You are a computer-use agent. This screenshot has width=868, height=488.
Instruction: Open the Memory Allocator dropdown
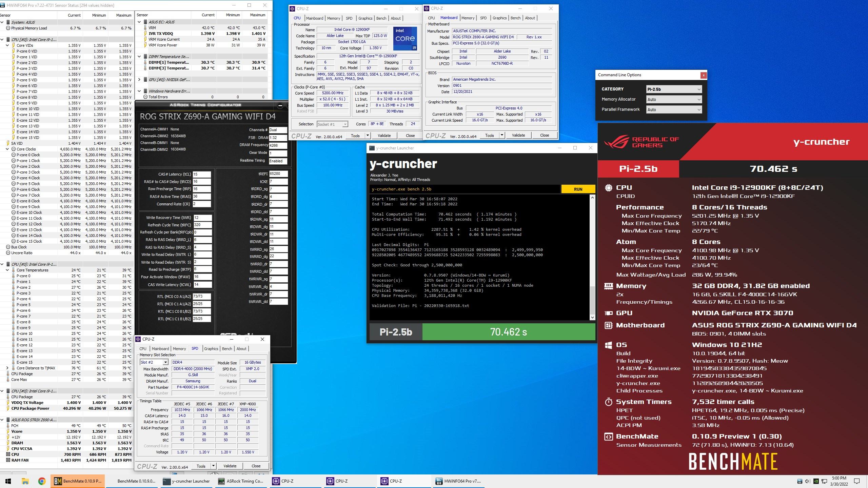[674, 100]
